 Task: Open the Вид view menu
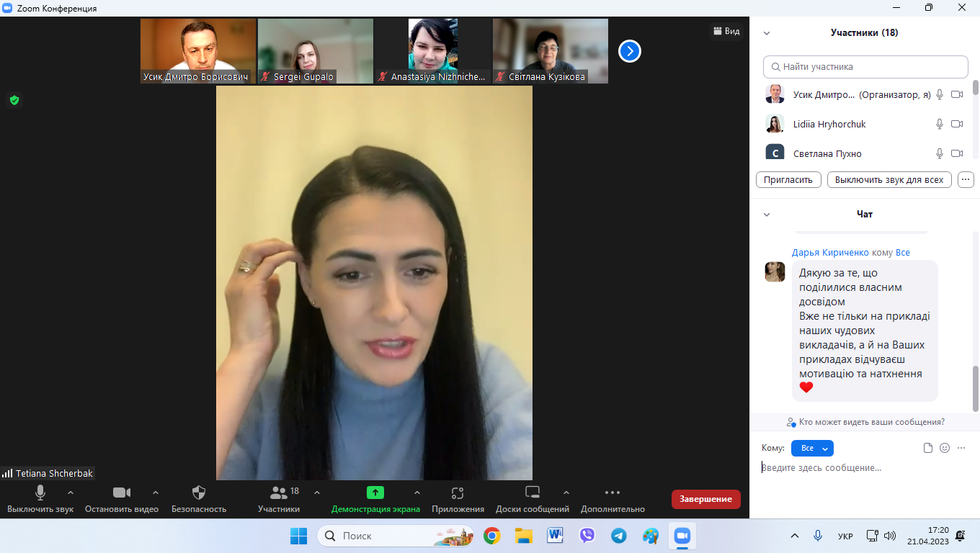[726, 31]
